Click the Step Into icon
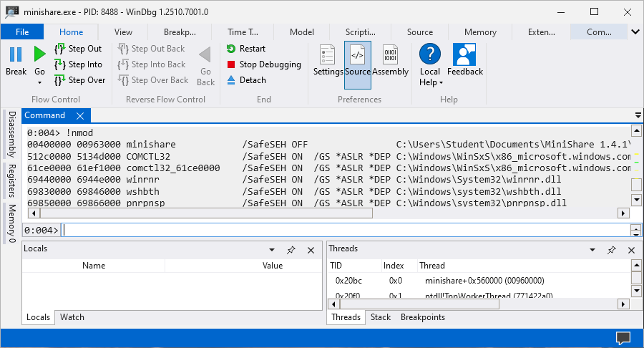644x348 pixels. coord(60,64)
